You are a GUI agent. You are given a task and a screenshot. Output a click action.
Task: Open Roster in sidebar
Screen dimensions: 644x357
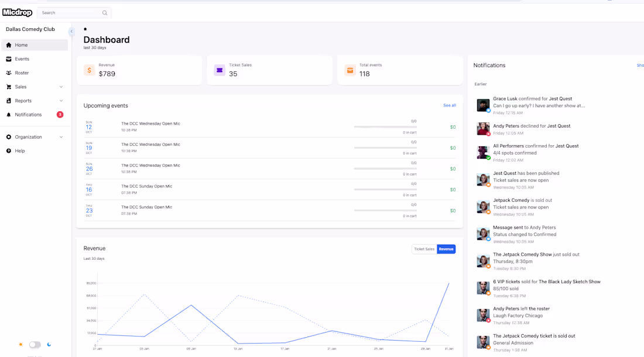tap(35, 73)
